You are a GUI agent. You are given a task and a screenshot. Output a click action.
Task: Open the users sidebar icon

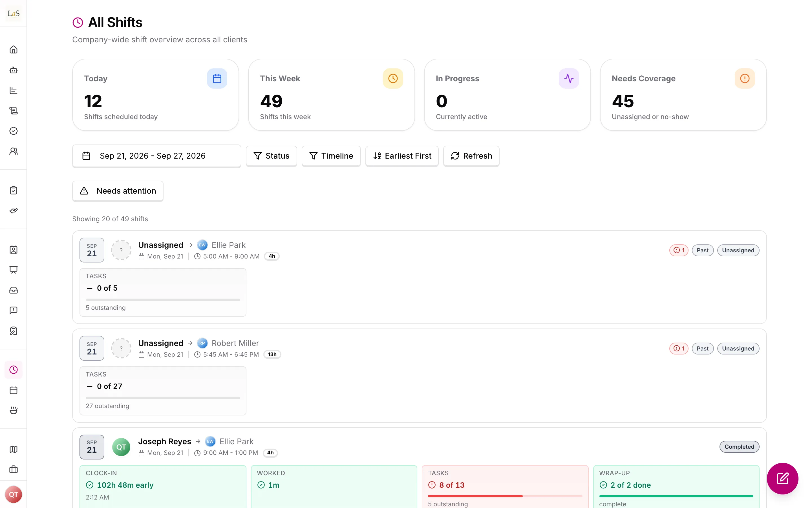pos(14,151)
